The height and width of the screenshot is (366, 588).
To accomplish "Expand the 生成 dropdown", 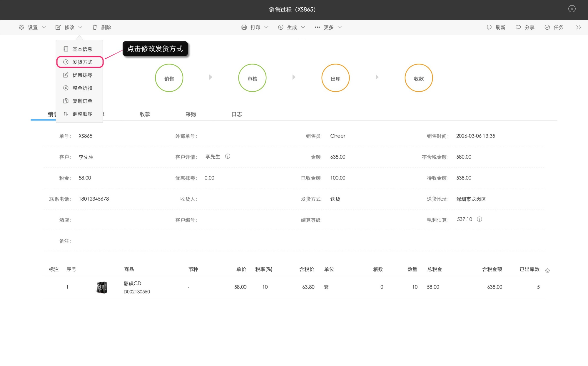I will click(292, 27).
